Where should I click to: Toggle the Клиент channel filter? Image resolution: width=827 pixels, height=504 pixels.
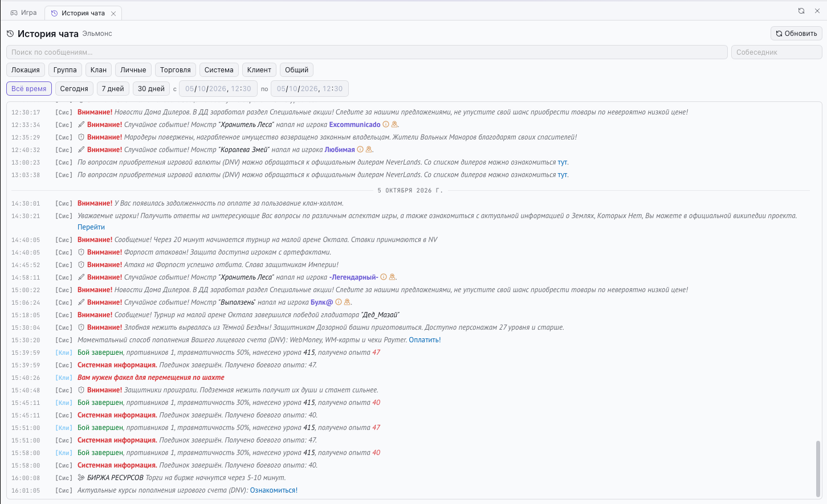click(259, 70)
